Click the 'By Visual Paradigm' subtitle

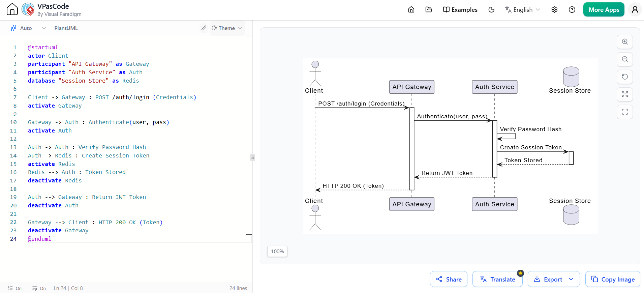59,14
